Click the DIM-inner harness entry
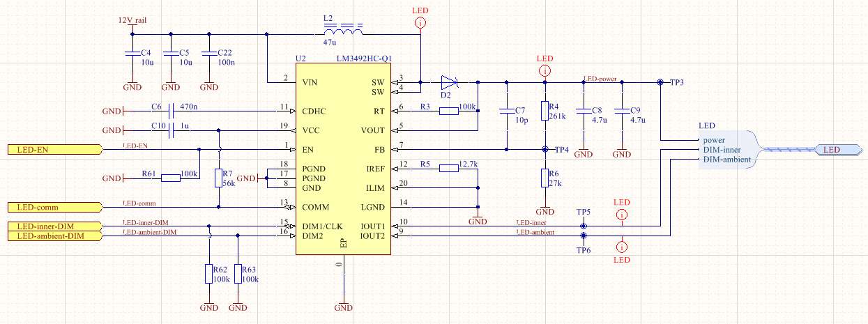This screenshot has width=868, height=324. (722, 150)
